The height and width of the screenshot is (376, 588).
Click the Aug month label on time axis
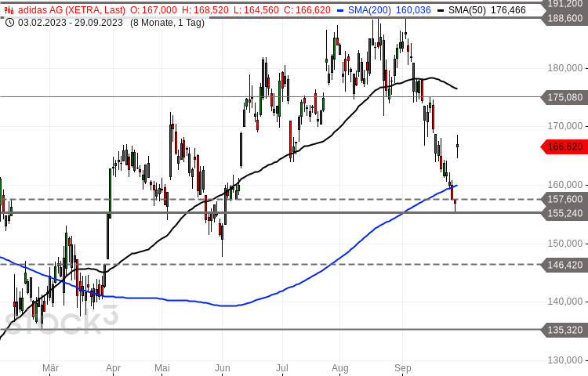click(340, 368)
